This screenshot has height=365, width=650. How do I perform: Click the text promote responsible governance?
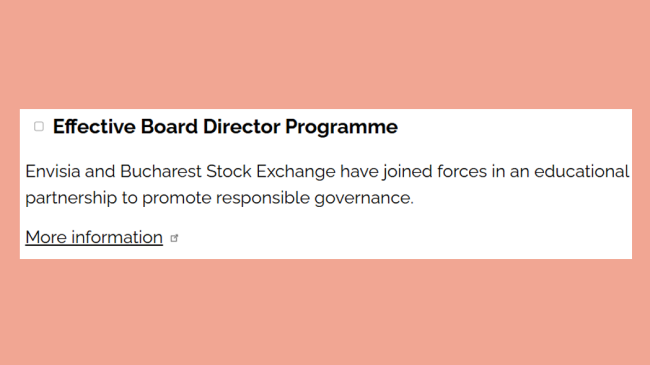point(278,198)
